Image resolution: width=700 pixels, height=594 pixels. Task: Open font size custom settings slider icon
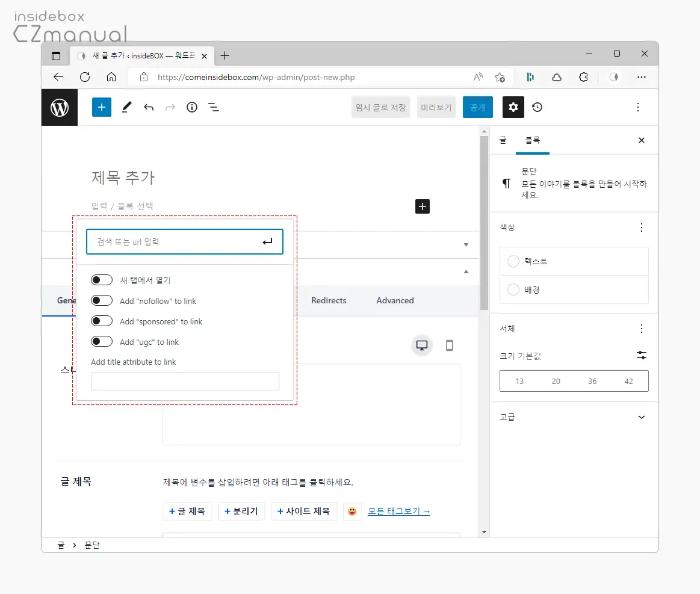[x=642, y=355]
